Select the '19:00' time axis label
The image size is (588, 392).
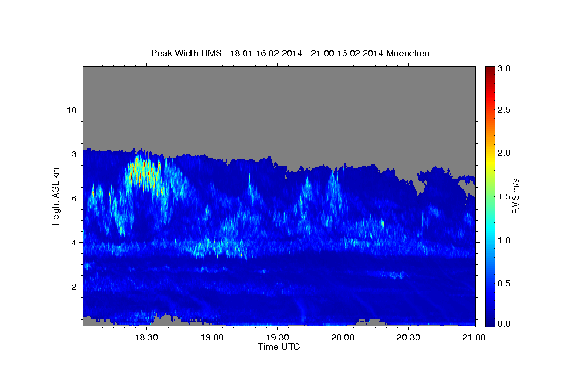tap(212, 338)
